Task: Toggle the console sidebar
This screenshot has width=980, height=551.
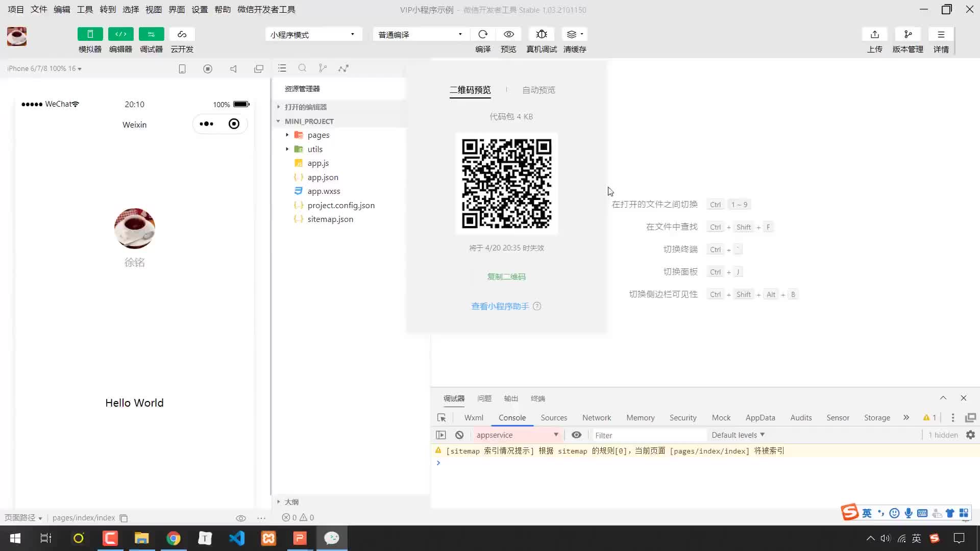Action: tap(441, 435)
